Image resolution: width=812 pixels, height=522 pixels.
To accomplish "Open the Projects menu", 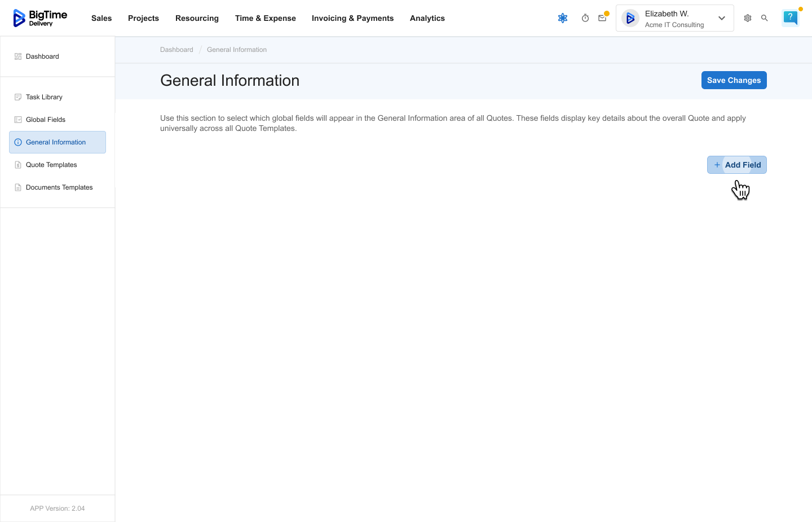I will coord(143,18).
